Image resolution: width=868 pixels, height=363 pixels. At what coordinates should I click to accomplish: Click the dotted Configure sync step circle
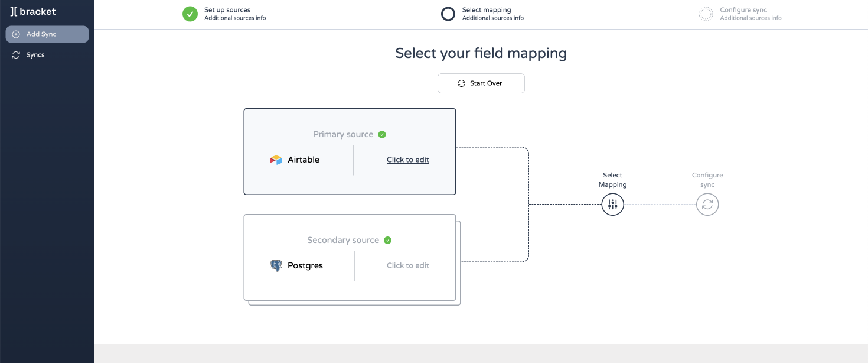[x=706, y=14]
